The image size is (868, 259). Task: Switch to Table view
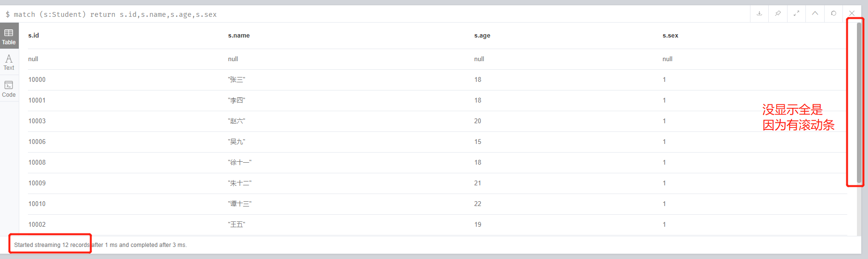click(9, 37)
